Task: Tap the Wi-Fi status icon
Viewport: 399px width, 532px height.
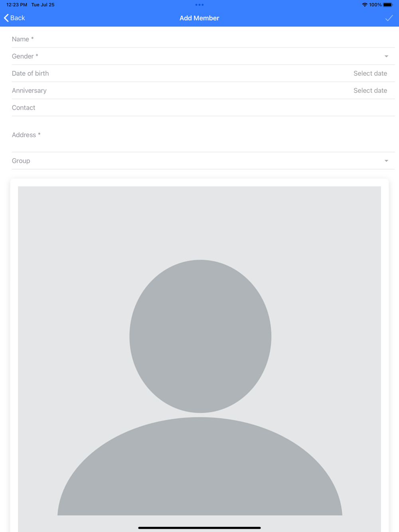Action: [365, 5]
